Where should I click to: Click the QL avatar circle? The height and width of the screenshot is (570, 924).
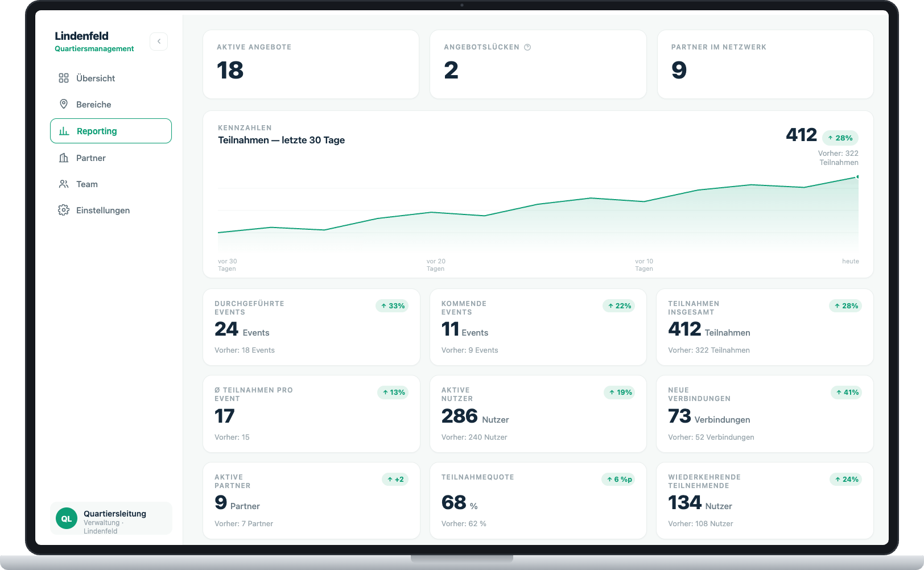[x=67, y=518]
